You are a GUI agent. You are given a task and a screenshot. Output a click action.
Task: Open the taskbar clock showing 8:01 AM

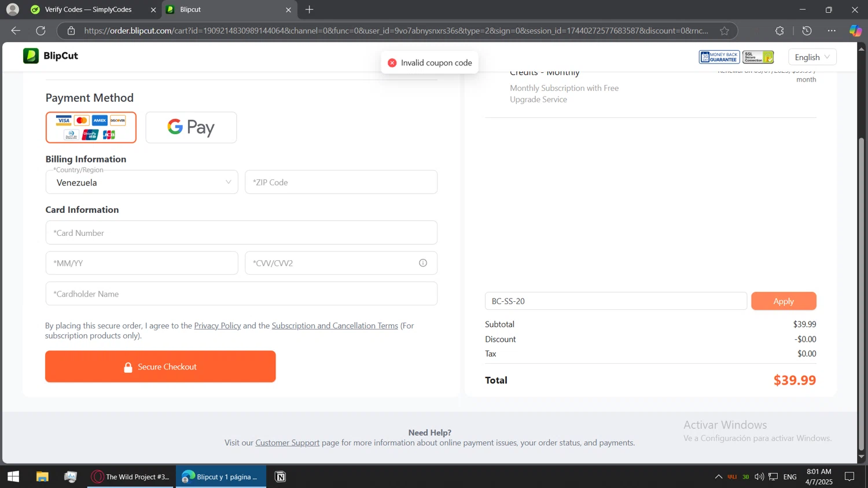(819, 476)
